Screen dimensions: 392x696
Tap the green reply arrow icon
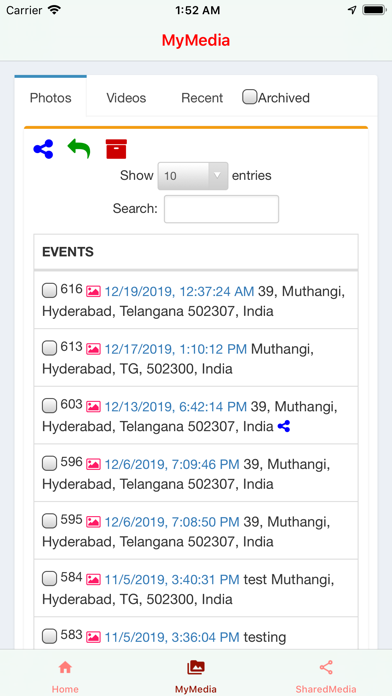[79, 149]
